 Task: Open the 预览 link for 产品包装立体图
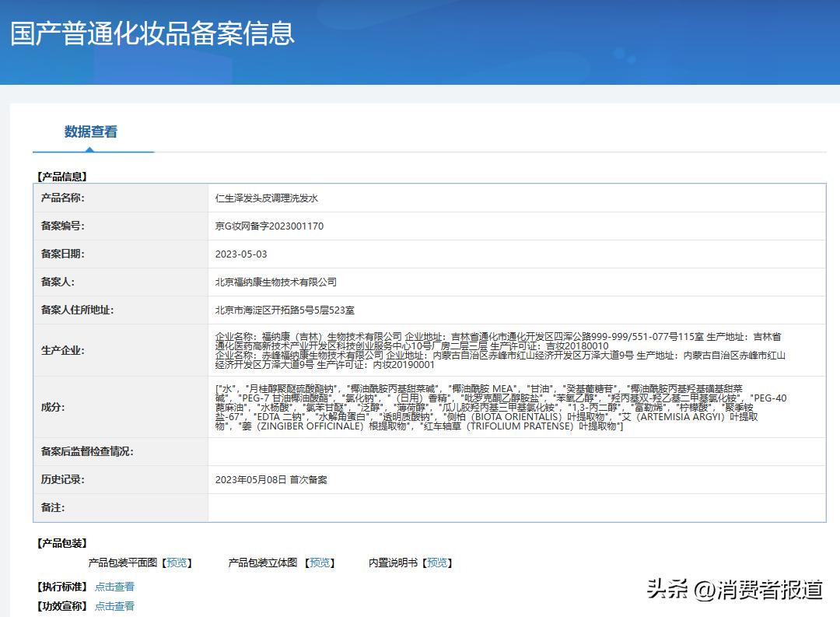(x=320, y=563)
